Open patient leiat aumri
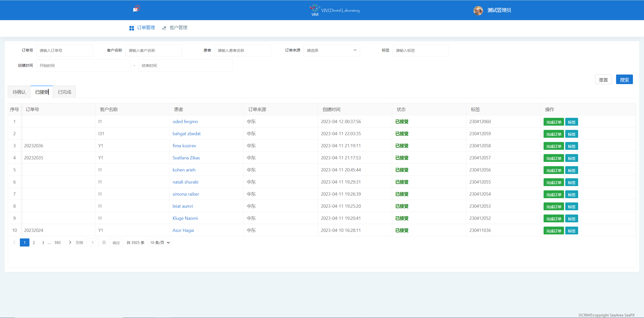The height and width of the screenshot is (318, 644). tap(183, 206)
